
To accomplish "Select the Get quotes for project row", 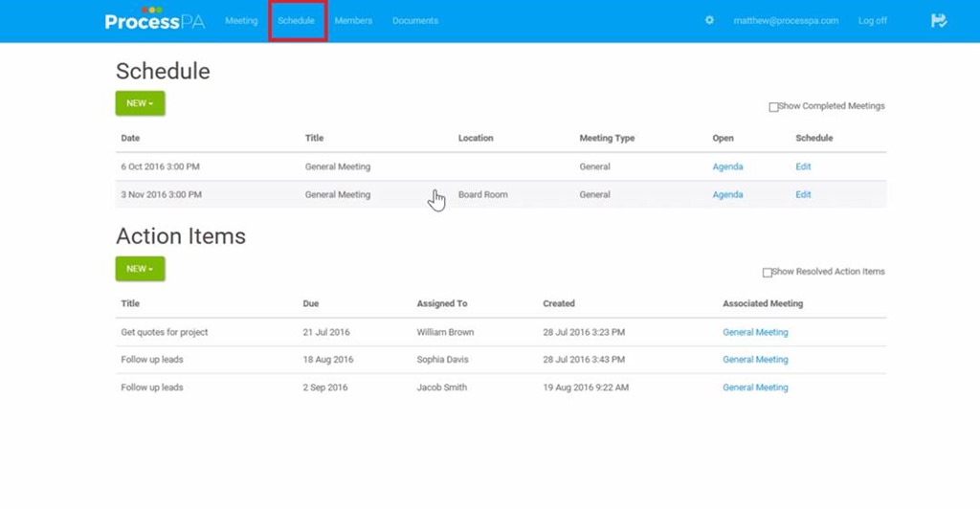I will pyautogui.click(x=165, y=332).
